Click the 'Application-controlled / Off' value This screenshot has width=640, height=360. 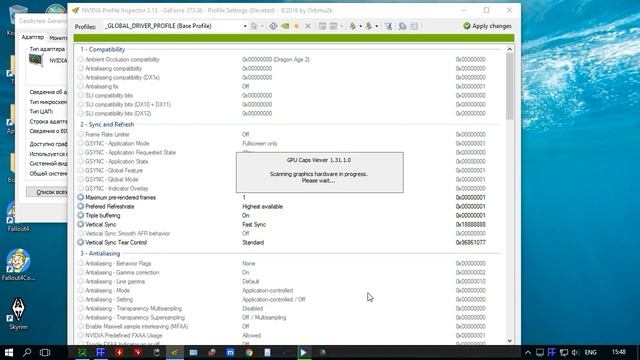pos(273,300)
